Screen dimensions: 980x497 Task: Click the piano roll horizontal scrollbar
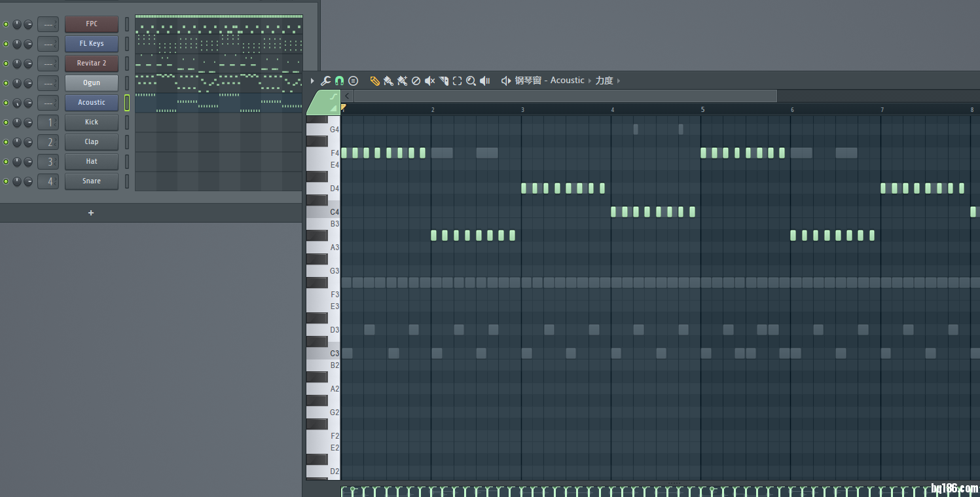point(565,96)
